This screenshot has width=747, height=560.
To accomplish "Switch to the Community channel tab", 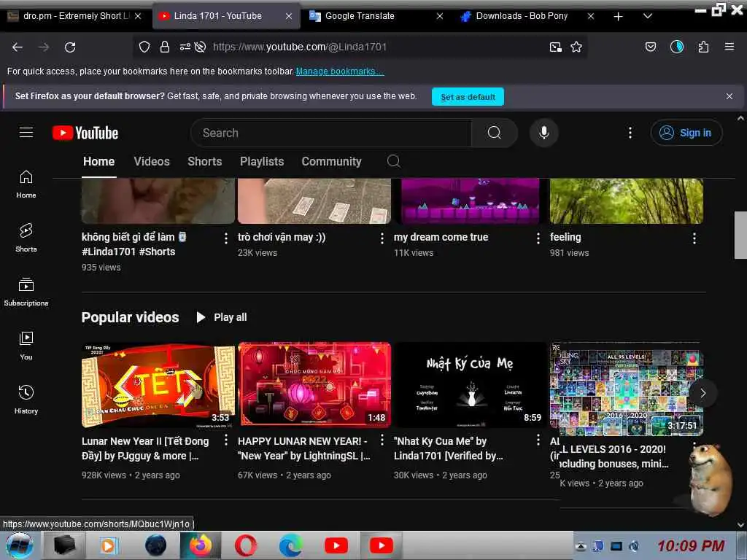I will pos(332,161).
